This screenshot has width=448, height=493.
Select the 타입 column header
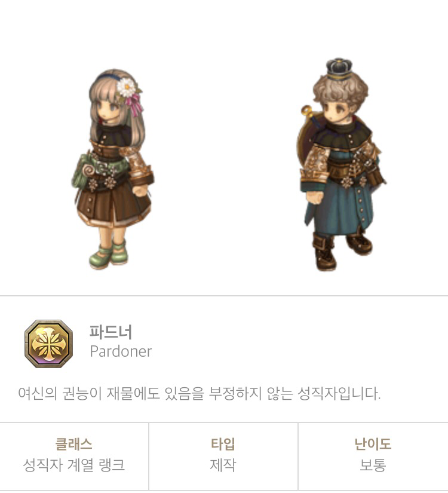click(x=223, y=444)
